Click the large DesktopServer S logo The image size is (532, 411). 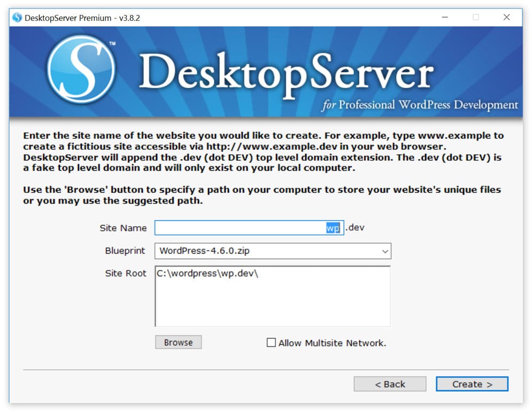(x=81, y=69)
